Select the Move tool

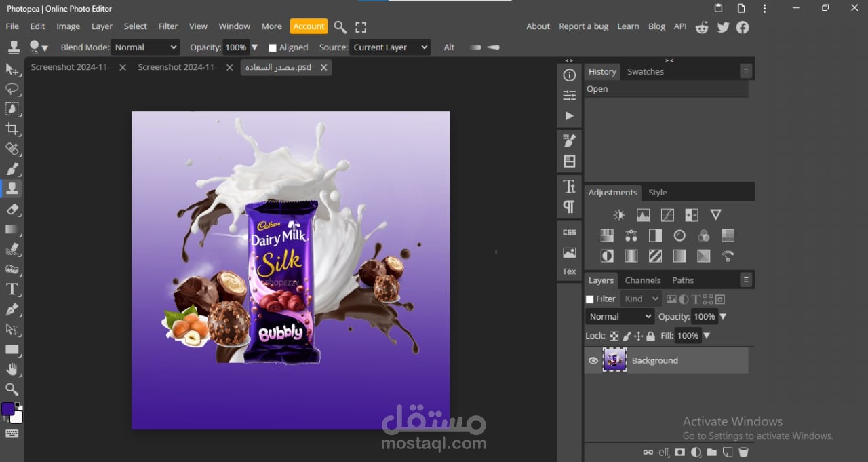[12, 69]
